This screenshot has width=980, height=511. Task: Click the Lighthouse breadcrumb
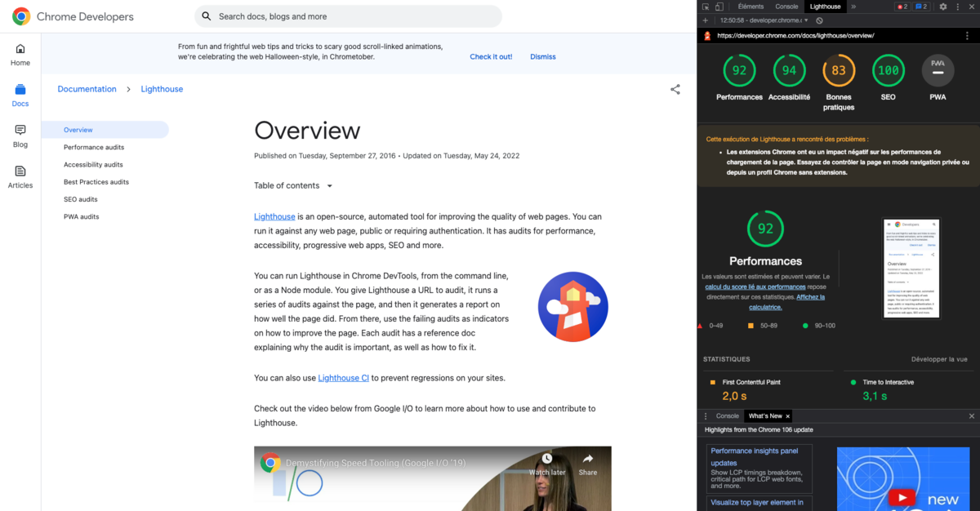(x=162, y=89)
